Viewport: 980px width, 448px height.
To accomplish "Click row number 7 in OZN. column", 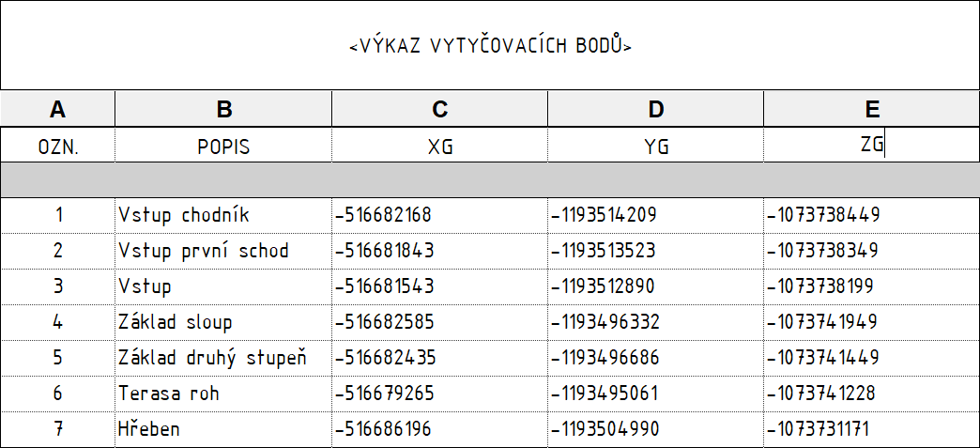I will click(57, 429).
